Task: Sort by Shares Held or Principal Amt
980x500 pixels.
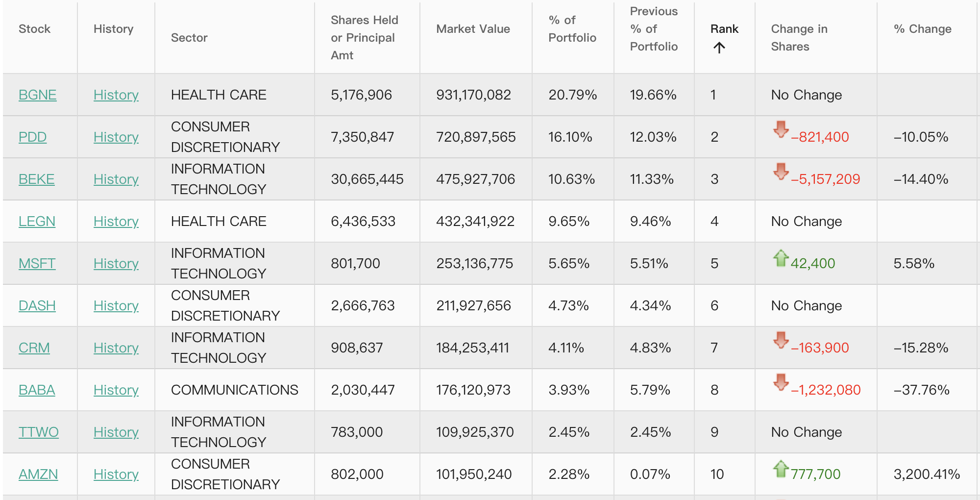Action: [x=364, y=38]
